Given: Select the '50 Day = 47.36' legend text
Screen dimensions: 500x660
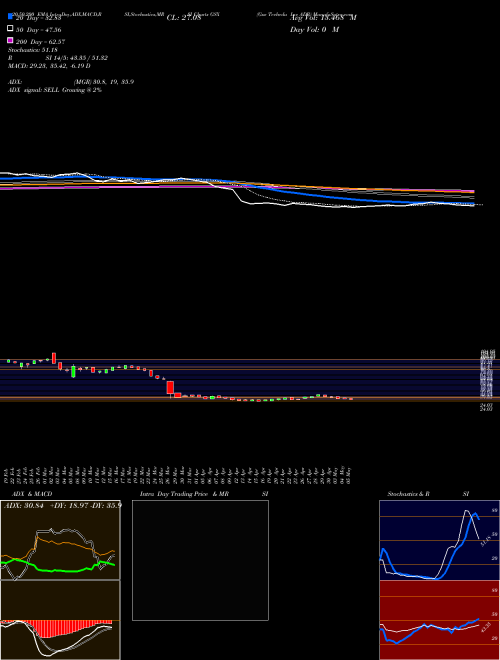Looking at the screenshot, I should [39, 30].
